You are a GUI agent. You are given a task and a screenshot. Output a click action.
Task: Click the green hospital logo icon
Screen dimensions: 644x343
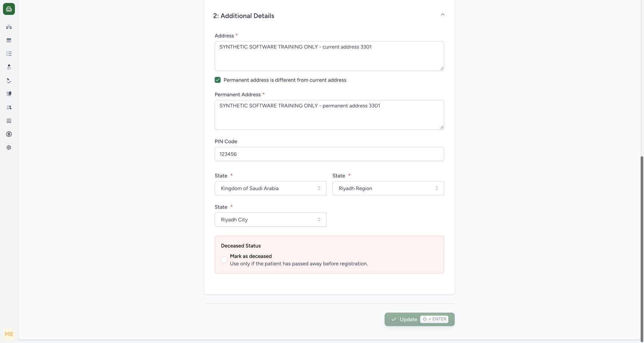[x=9, y=9]
